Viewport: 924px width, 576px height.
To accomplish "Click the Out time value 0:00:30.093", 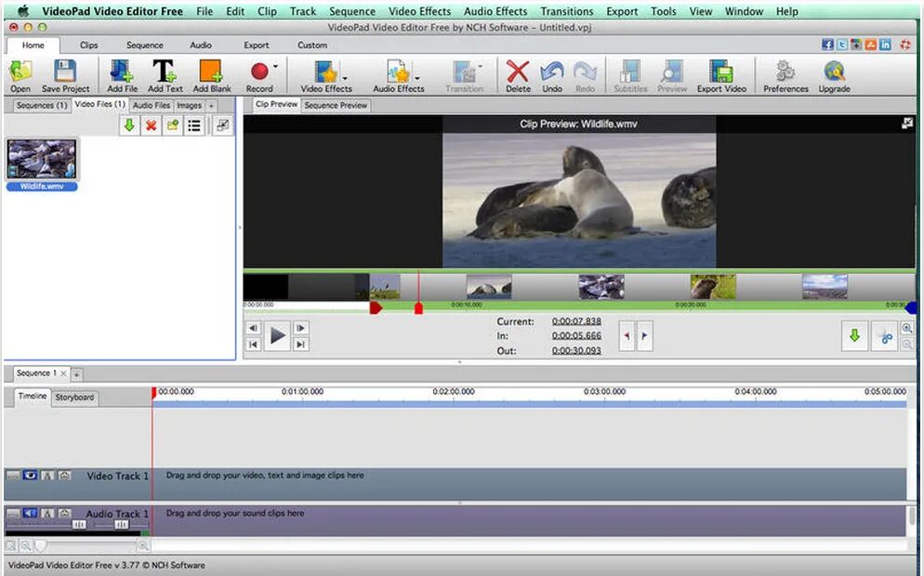I will tap(576, 350).
